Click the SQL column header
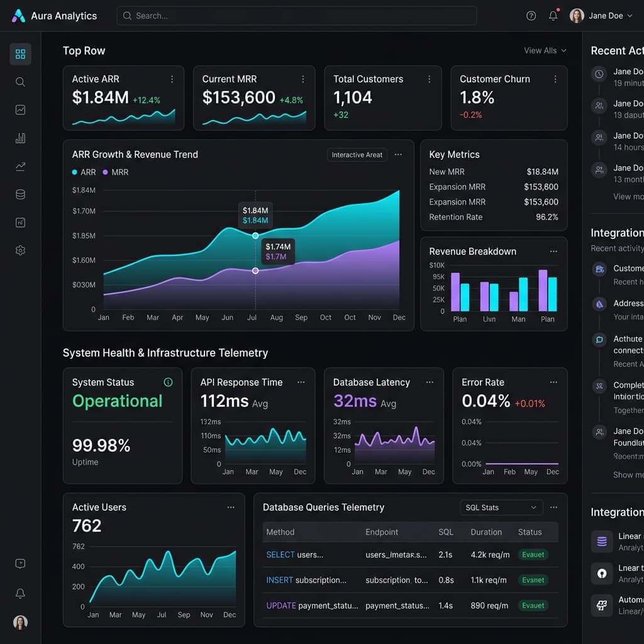This screenshot has height=644, width=644. tap(446, 532)
